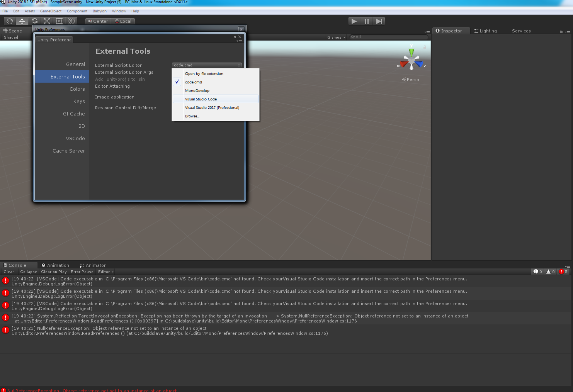
Task: Select GI Cache preferences section
Action: [x=62, y=114]
